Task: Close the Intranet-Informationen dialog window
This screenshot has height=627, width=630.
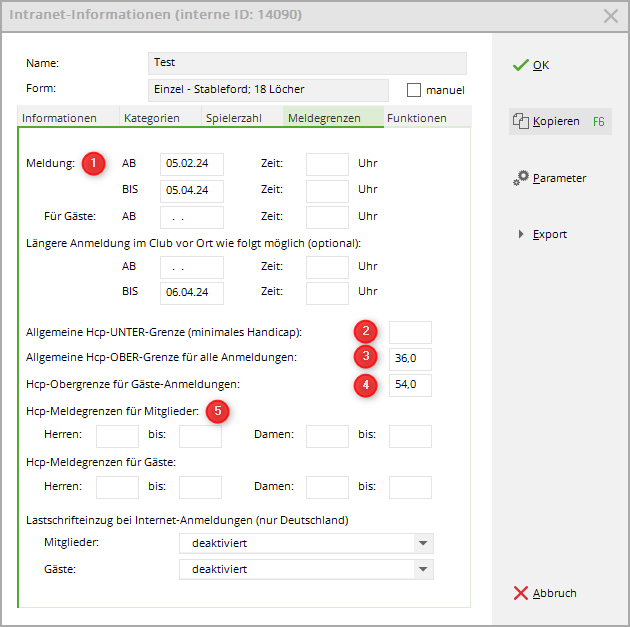Action: pos(611,15)
